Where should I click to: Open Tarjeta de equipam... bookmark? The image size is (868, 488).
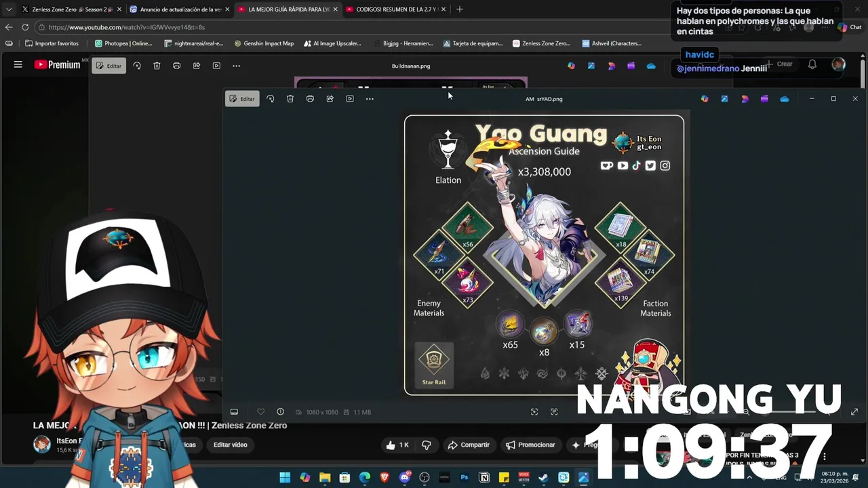pyautogui.click(x=473, y=43)
